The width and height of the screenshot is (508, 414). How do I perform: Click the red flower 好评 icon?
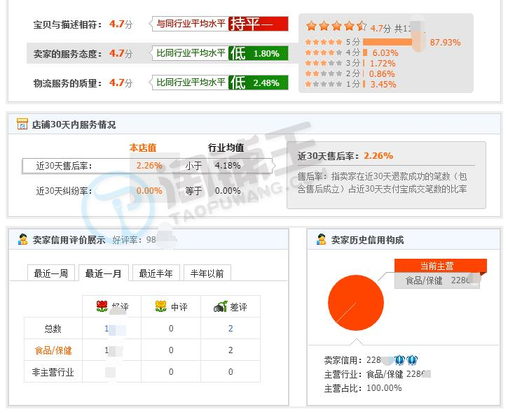(102, 306)
